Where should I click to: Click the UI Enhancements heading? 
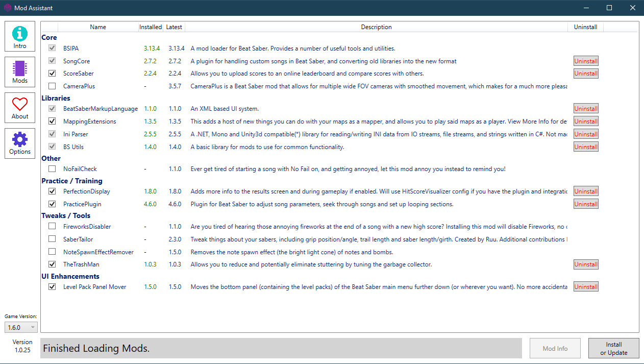click(x=70, y=276)
